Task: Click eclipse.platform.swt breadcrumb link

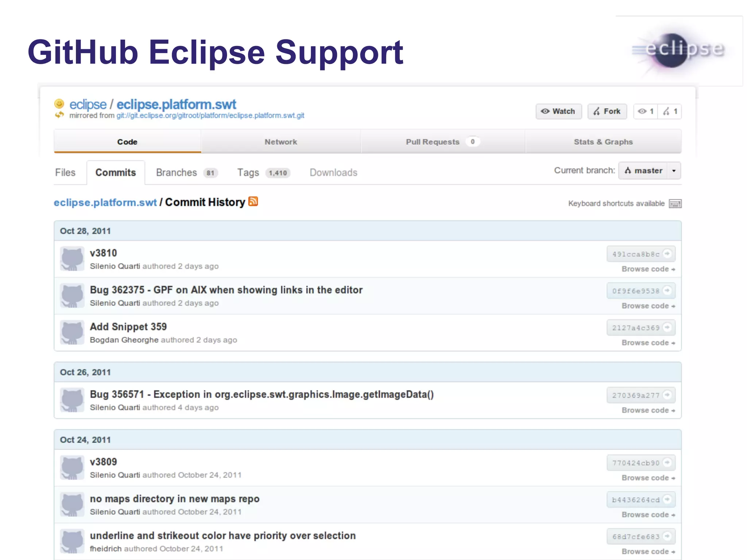Action: click(105, 202)
